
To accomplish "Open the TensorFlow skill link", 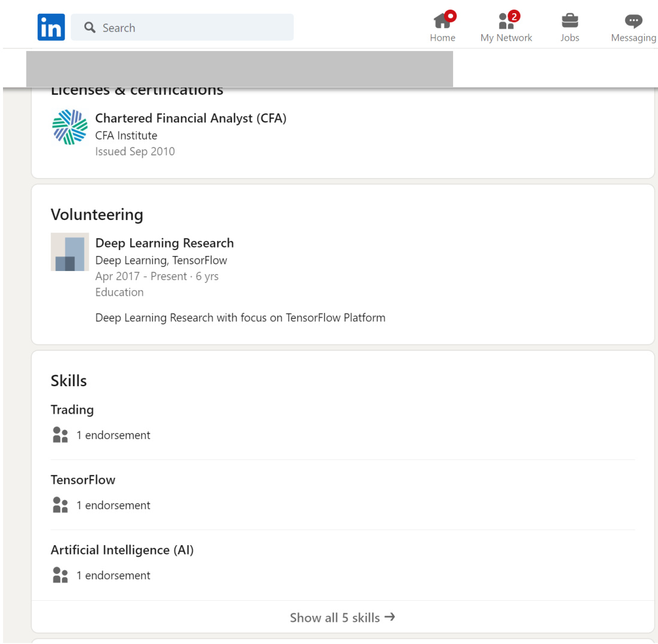I will tap(83, 480).
